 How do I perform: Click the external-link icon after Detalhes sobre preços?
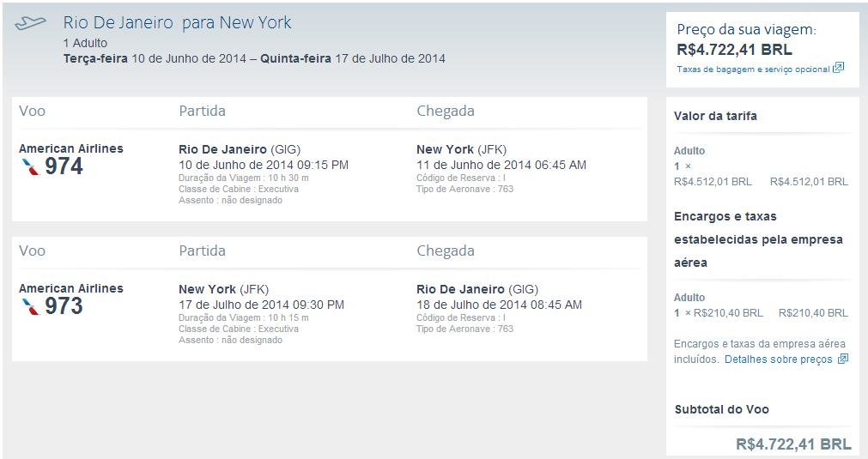[842, 359]
